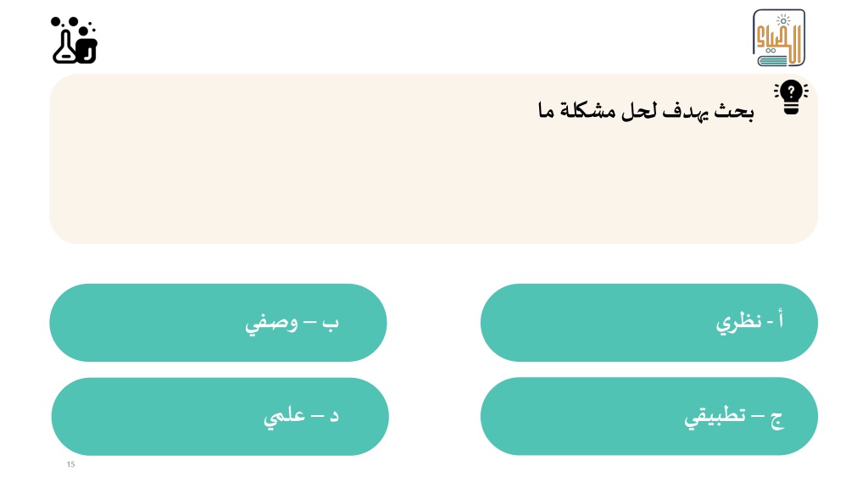Click the word علمي in fourth option

pos(284,416)
